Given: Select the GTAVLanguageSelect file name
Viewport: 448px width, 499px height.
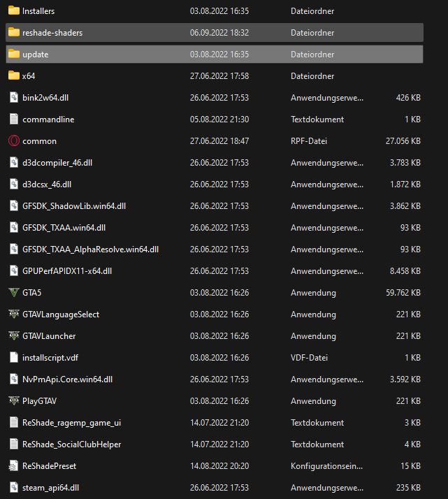Looking at the screenshot, I should (61, 314).
